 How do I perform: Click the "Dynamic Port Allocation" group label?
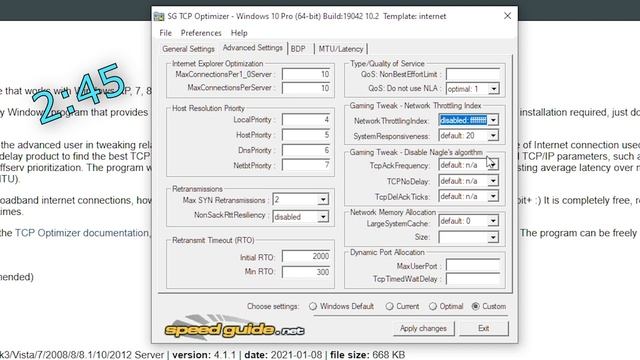387,252
